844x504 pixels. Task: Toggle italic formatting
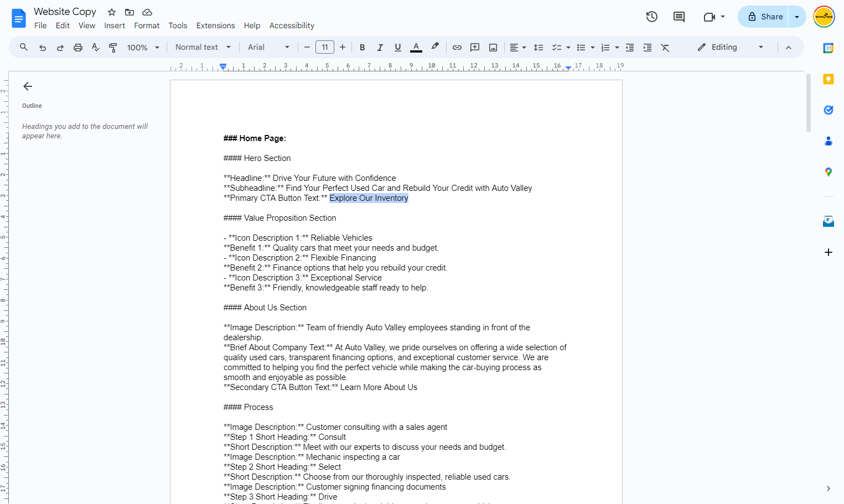tap(380, 48)
